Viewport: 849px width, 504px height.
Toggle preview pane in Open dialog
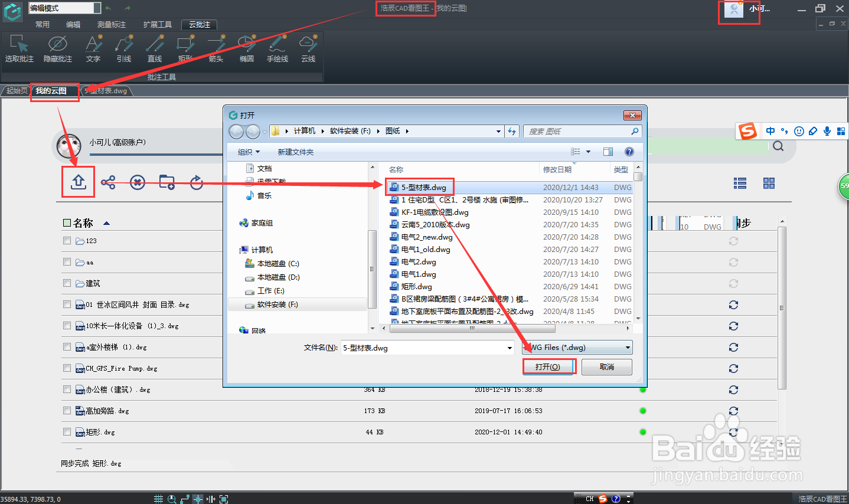tap(608, 152)
